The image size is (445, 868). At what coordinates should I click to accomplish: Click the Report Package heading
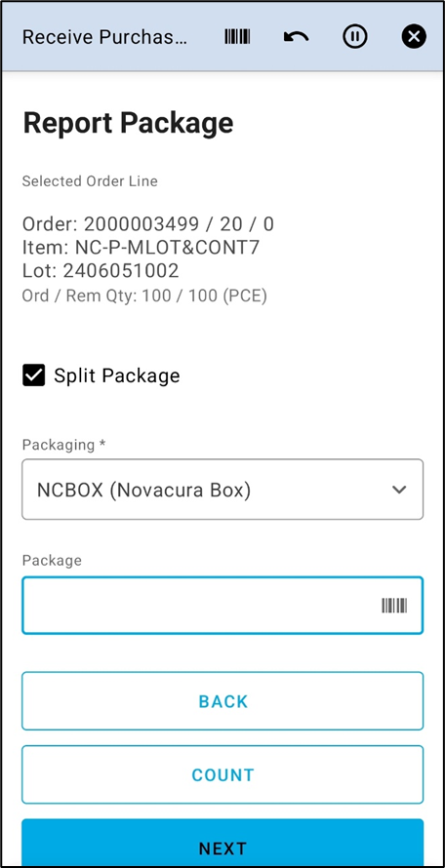128,123
